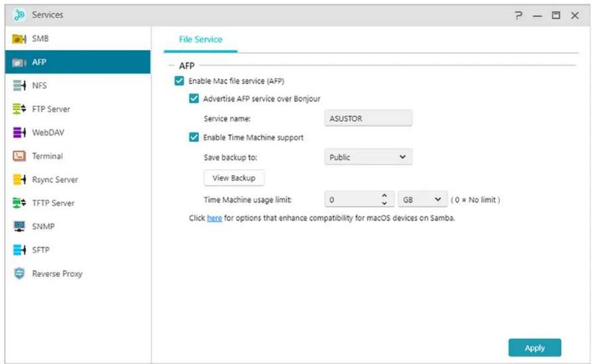Click the 'Service name:' label
Image resolution: width=592 pixels, height=364 pixels.
coord(227,119)
